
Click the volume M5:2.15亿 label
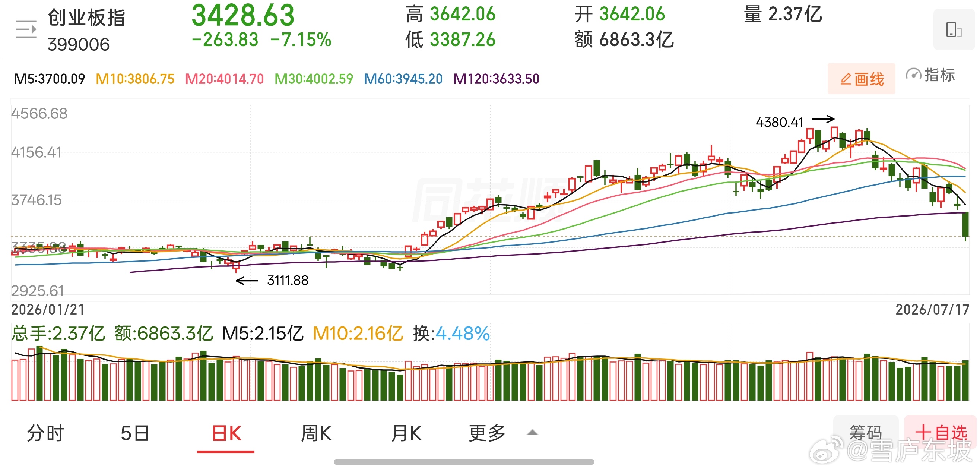point(263,334)
